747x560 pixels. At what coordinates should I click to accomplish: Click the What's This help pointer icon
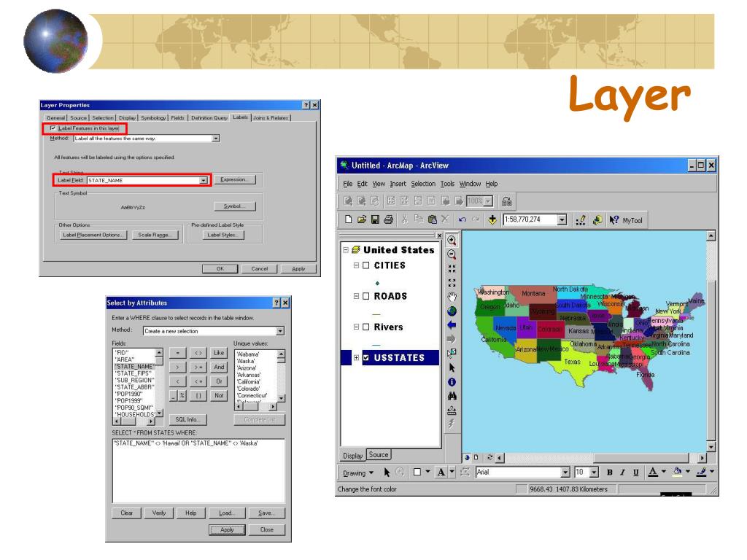point(614,220)
